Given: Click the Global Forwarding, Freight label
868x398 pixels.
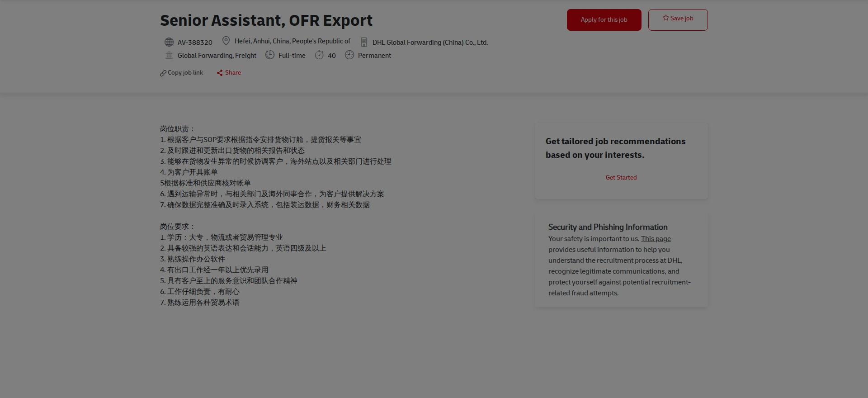Looking at the screenshot, I should pos(217,56).
